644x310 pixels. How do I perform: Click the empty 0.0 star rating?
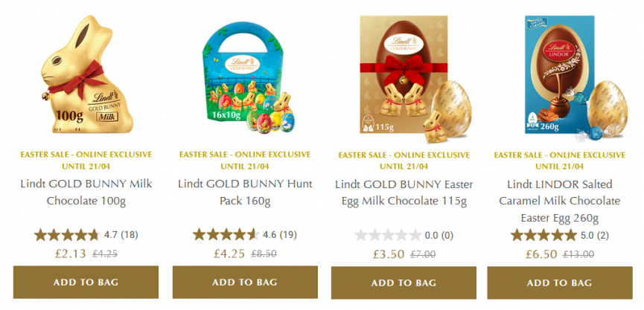[x=388, y=236]
